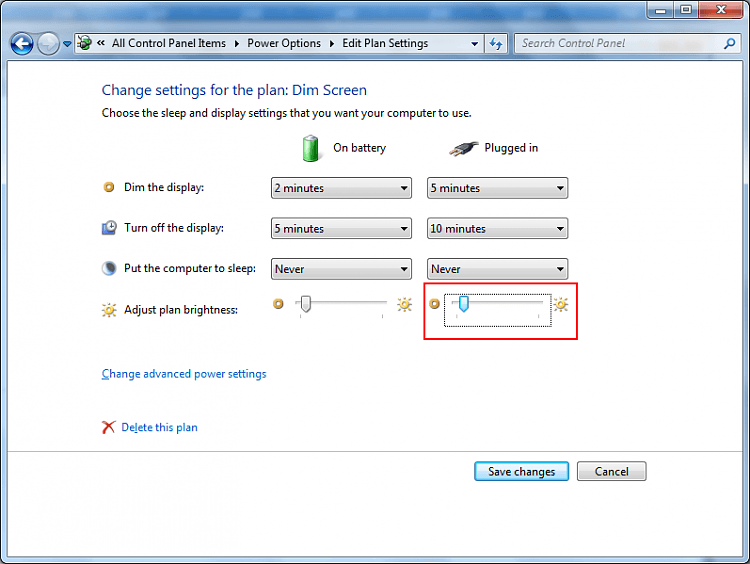Click the Control Panel icon in address bar
The height and width of the screenshot is (564, 750).
click(85, 43)
